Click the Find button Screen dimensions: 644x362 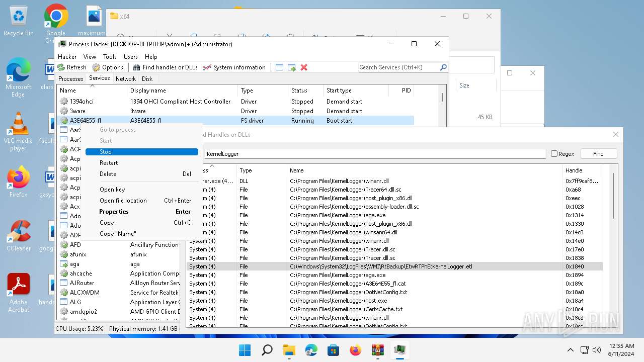click(598, 154)
